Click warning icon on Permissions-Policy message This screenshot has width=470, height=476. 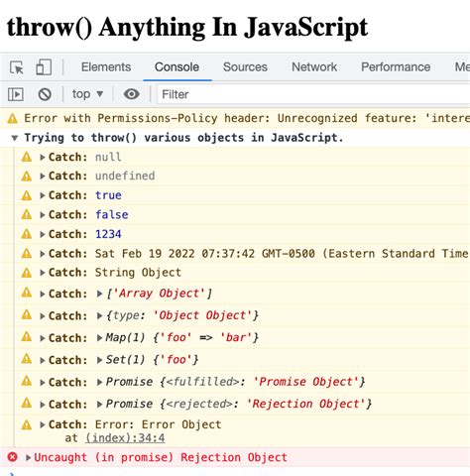point(12,118)
